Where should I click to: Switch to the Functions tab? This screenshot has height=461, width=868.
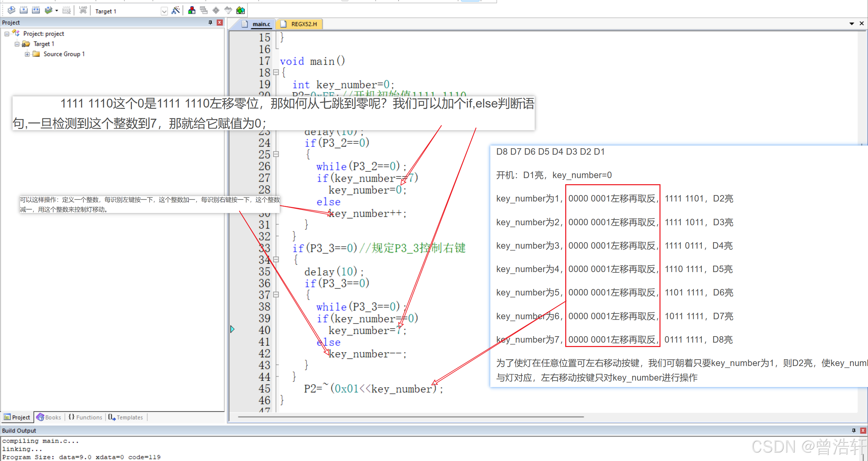pos(85,417)
